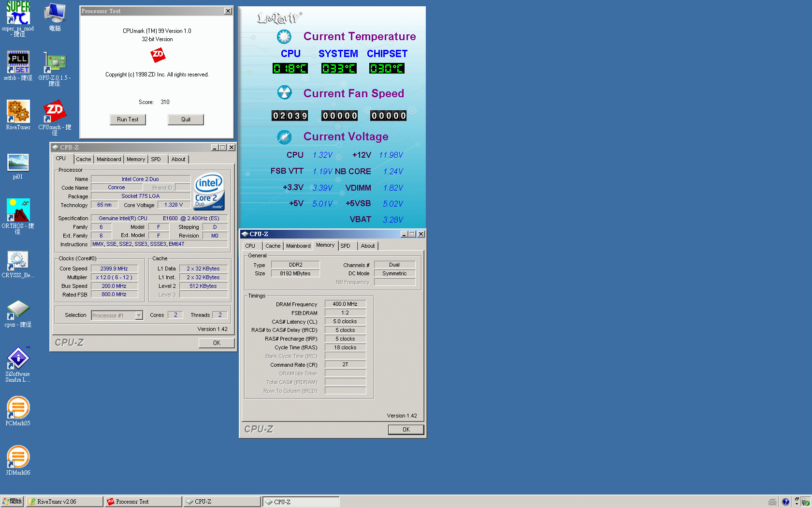Switch to RivaTuner v2.06 taskbar item
Screen dimensions: 812x508
tap(65, 502)
